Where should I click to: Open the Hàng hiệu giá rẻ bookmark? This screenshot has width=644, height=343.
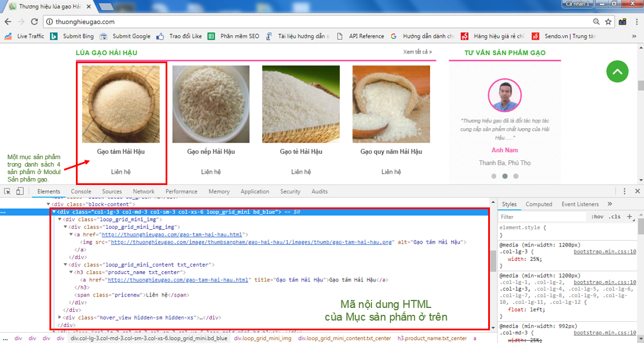point(493,36)
